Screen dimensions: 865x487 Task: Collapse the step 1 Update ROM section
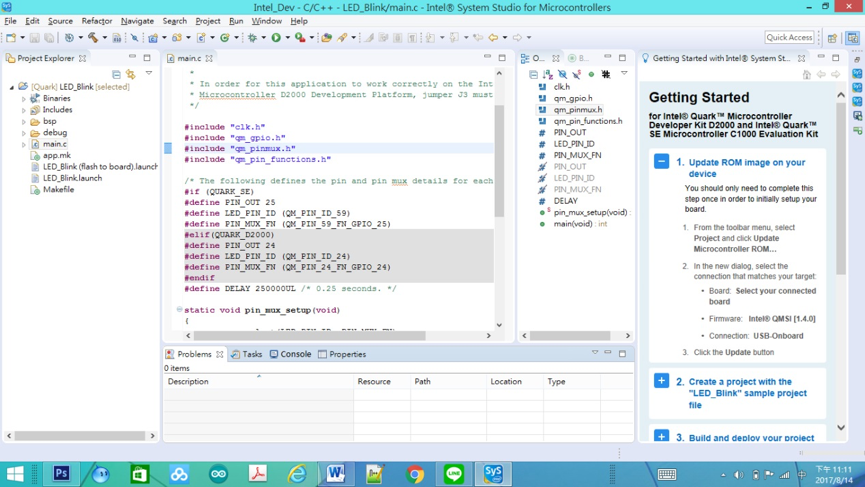coord(661,161)
